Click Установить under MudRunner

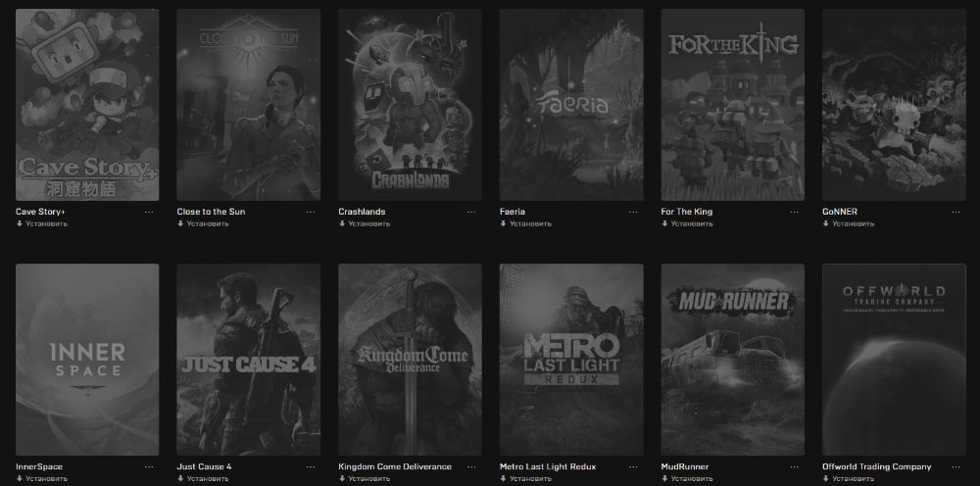pyautogui.click(x=687, y=478)
